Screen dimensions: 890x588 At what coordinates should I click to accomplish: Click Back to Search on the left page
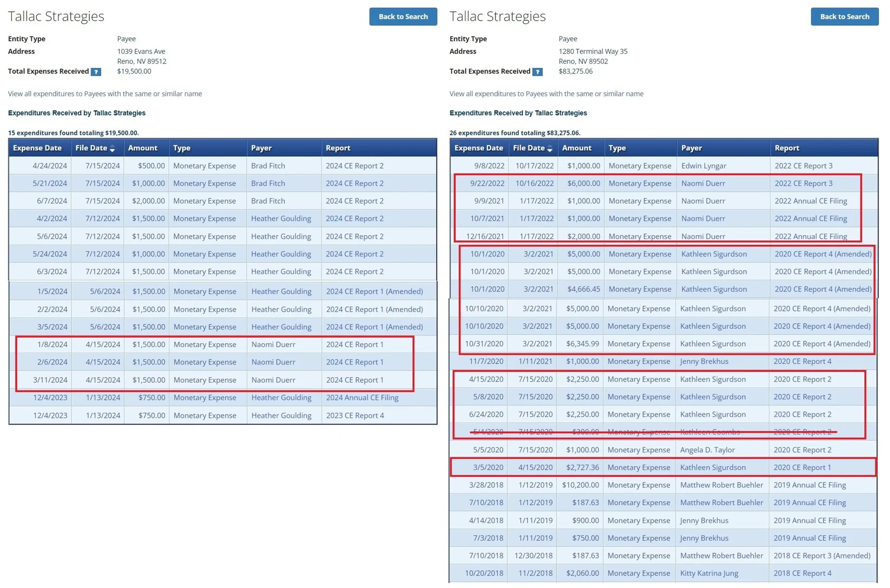(x=403, y=17)
